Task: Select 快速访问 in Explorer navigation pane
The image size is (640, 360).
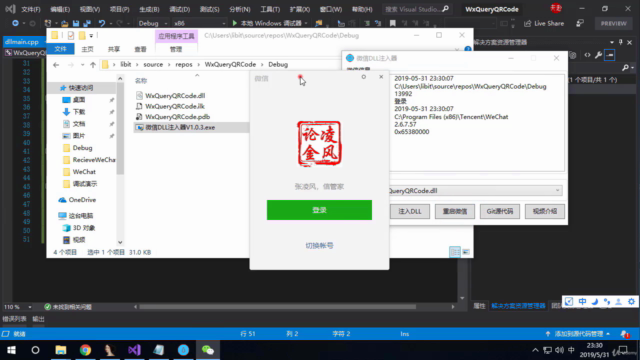Action: pyautogui.click(x=80, y=88)
